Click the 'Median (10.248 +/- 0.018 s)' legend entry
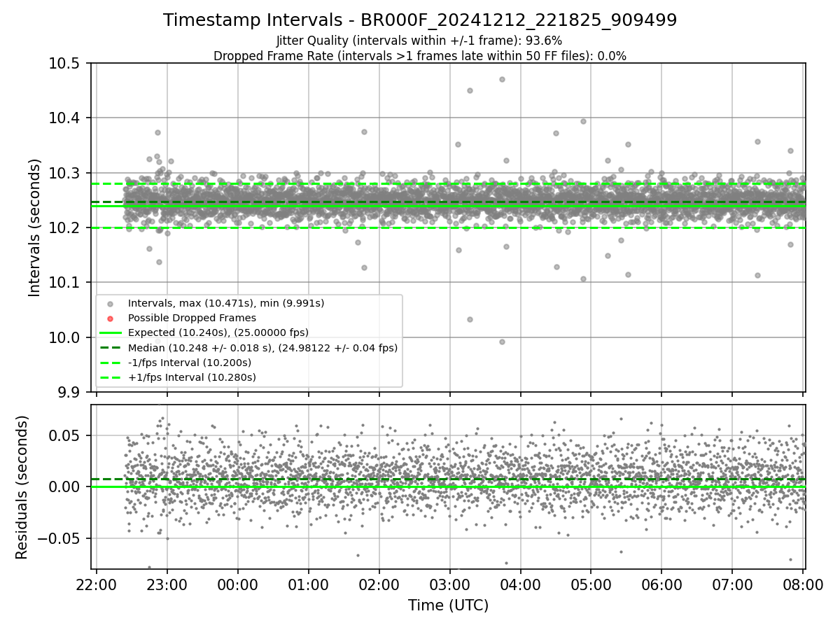This screenshot has width=840, height=630. click(x=262, y=347)
